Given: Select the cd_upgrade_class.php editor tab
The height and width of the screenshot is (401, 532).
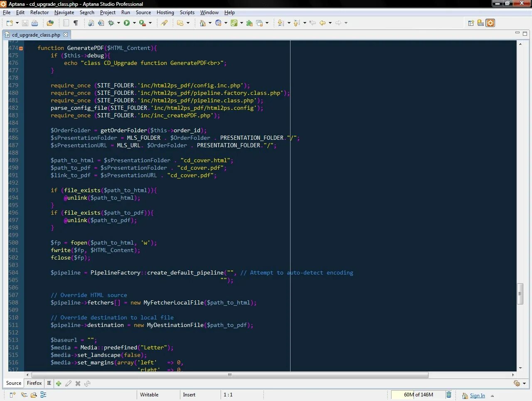Looking at the screenshot, I should coord(36,35).
